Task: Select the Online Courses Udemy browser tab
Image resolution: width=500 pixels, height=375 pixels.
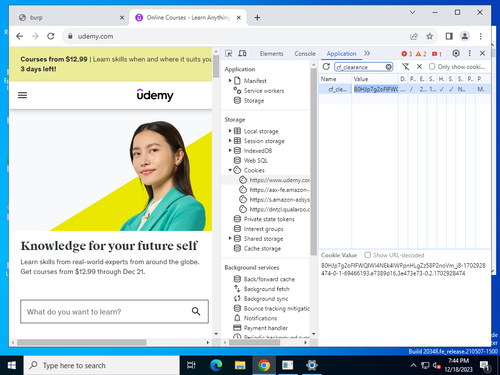Action: point(188,18)
